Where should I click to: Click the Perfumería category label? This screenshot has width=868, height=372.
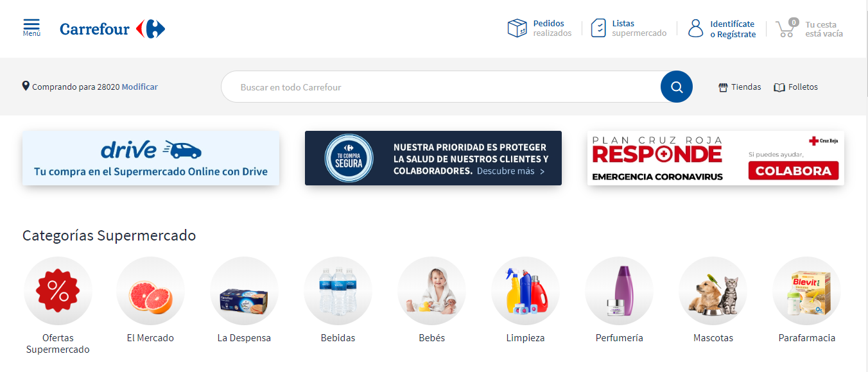619,338
